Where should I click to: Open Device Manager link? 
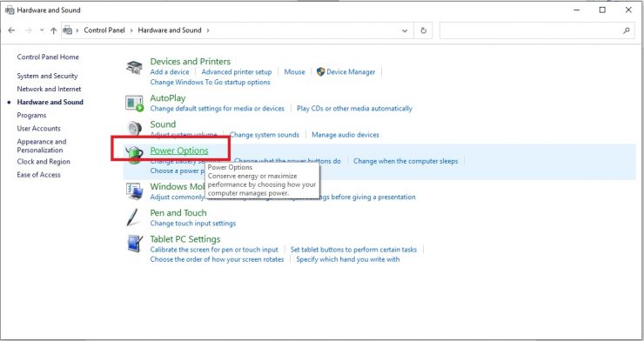tap(351, 72)
